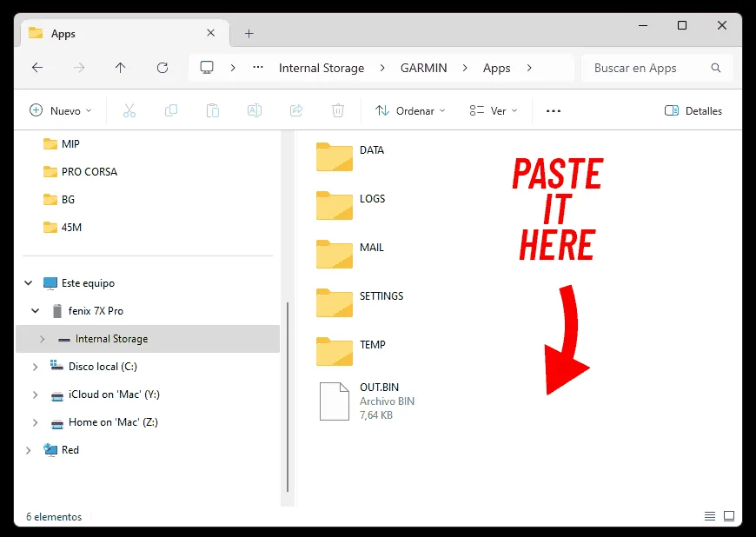The width and height of the screenshot is (756, 537).
Task: Click navigation pane vertical scrollbar
Action: [x=288, y=397]
